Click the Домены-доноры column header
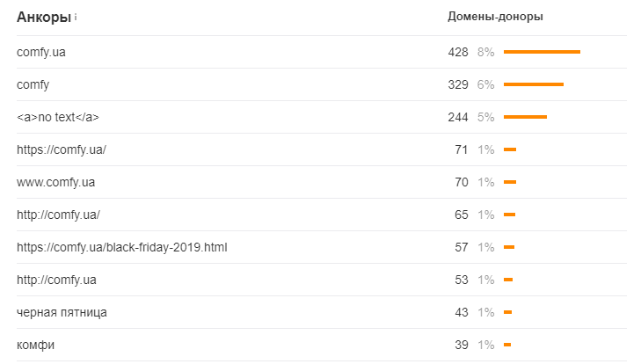 pos(495,17)
